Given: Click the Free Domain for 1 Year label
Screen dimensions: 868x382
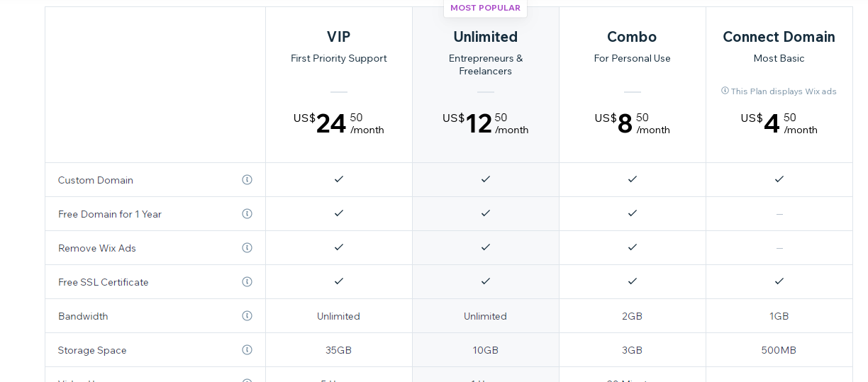Looking at the screenshot, I should 110,214.
